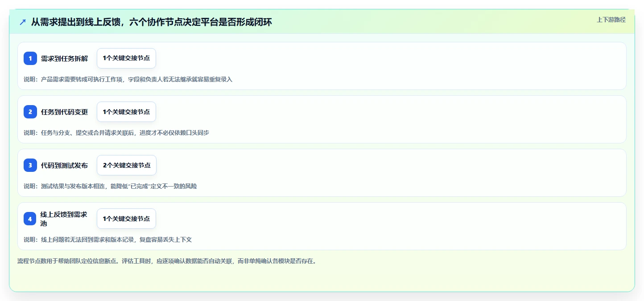Click 1个关键交接节点 badge in 任务到代码变更 row
This screenshot has height=301, width=644.
point(126,112)
